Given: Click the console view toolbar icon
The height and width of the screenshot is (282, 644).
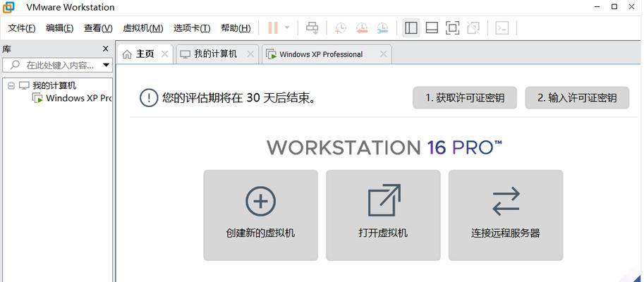Looking at the screenshot, I should 502,28.
